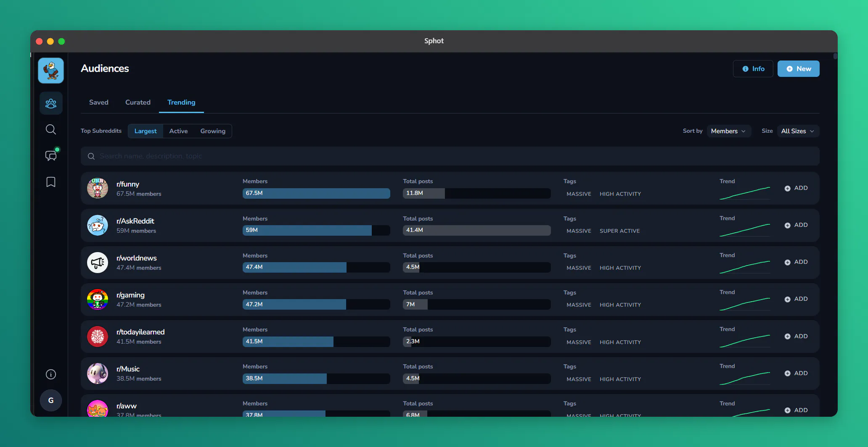Open the r/gaming subreddit name
This screenshot has height=447, width=868.
pyautogui.click(x=130, y=295)
